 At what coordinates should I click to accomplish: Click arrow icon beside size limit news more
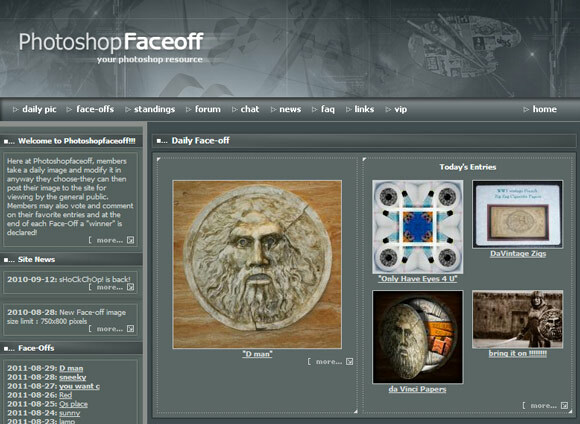[131, 329]
